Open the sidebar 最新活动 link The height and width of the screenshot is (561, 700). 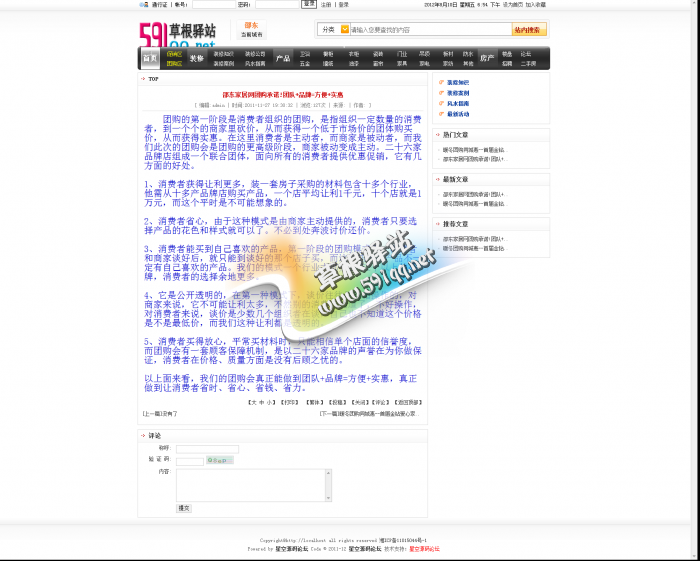pyautogui.click(x=458, y=114)
